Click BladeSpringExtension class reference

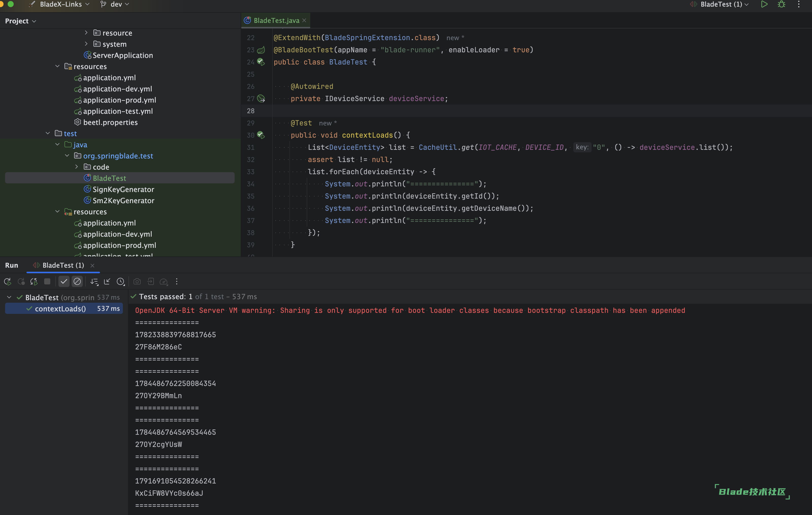point(367,37)
